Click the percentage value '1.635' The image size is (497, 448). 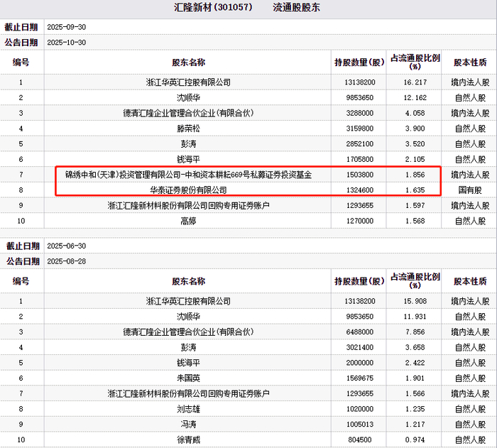click(x=415, y=190)
